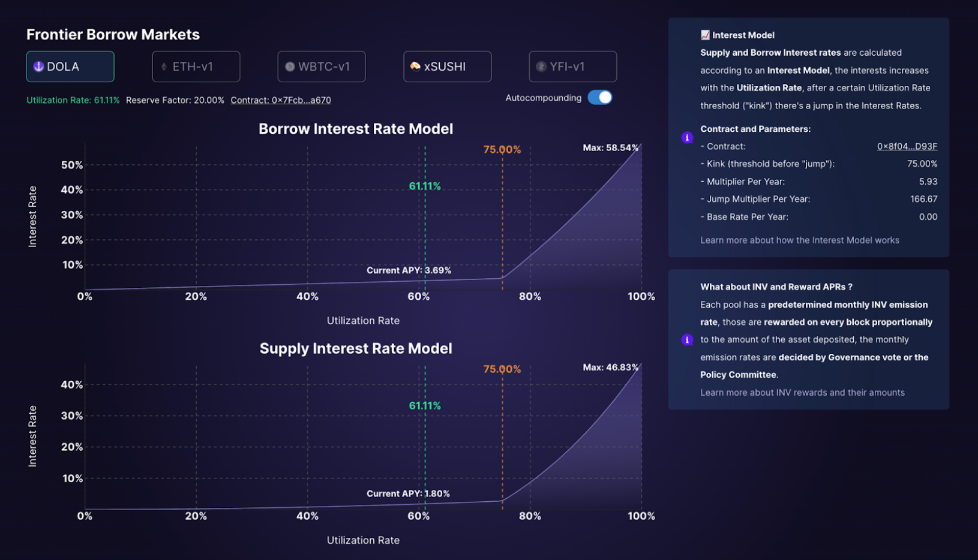Click the ETH coin icon on ETH-v1 tab
This screenshot has width=978, height=560.
tap(164, 67)
